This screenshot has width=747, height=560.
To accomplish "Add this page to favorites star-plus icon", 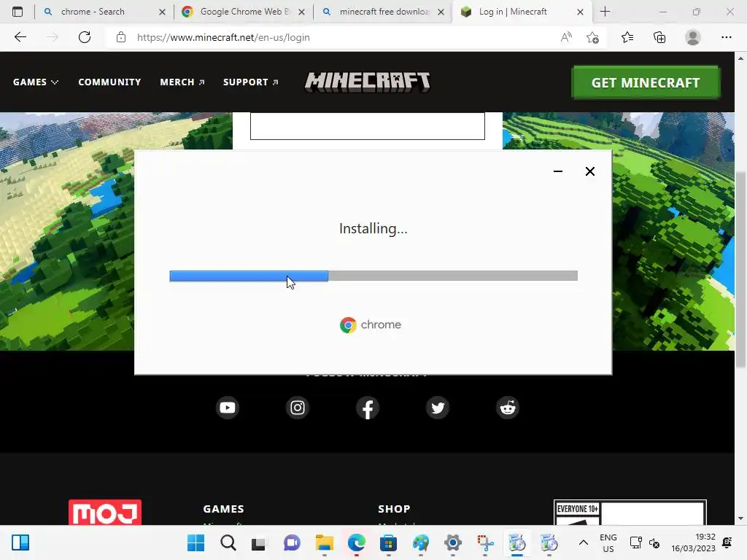I will (x=592, y=37).
